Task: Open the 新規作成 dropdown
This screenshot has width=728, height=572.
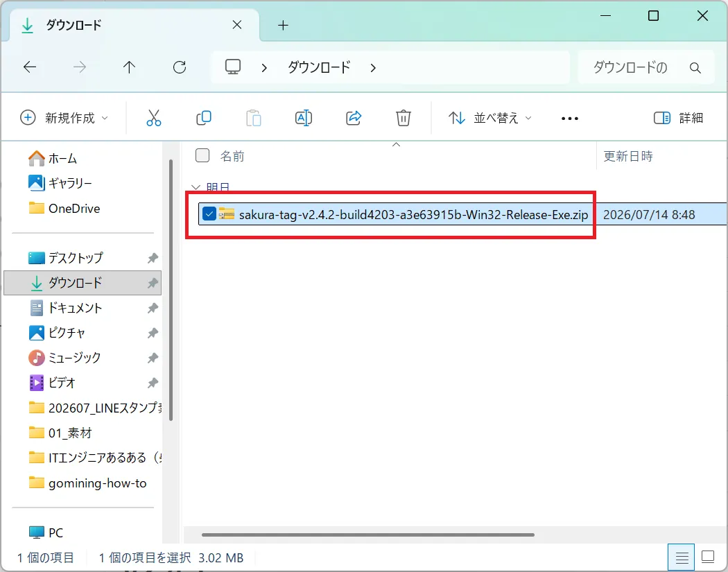Action: point(64,118)
